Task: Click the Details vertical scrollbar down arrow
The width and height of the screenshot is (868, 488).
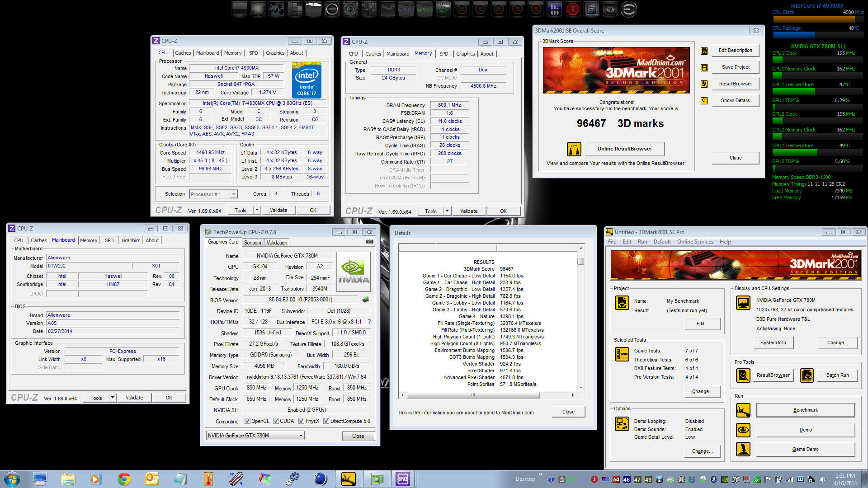Action: pos(581,387)
